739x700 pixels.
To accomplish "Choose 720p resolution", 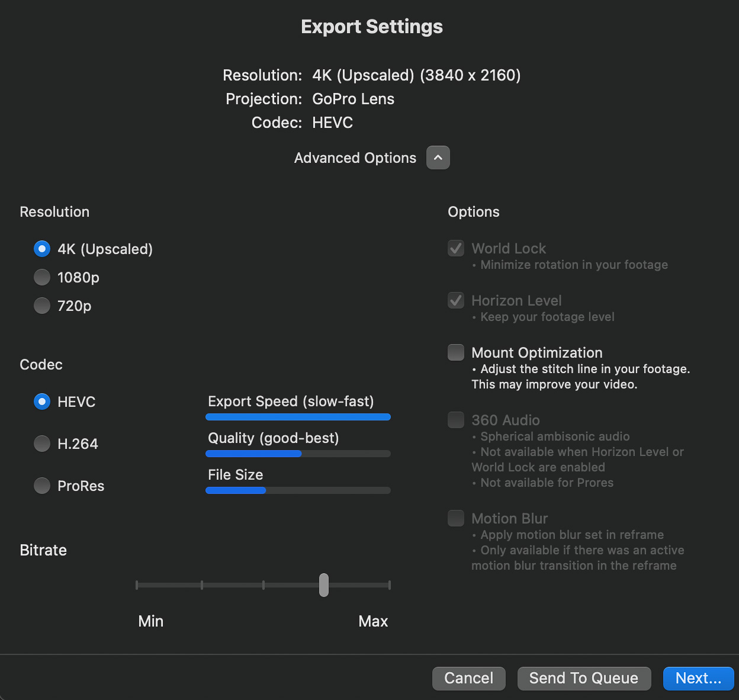I will [42, 306].
